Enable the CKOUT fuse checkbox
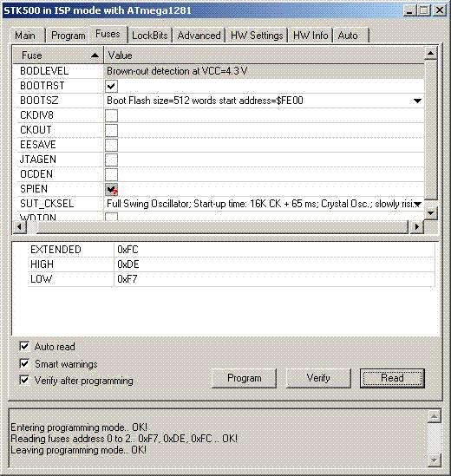Viewport: 451px width, 476px height. coord(111,131)
